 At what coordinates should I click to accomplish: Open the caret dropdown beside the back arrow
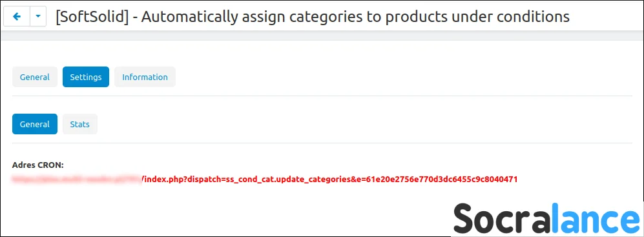point(38,16)
